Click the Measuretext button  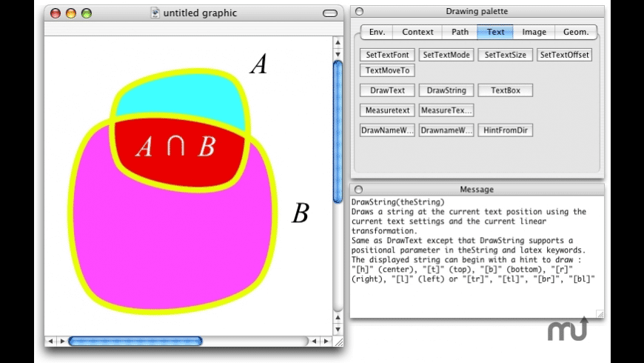(387, 110)
